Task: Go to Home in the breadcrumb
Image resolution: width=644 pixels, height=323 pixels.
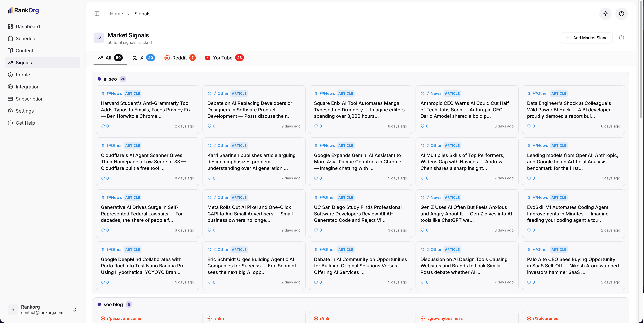Action: (116, 14)
